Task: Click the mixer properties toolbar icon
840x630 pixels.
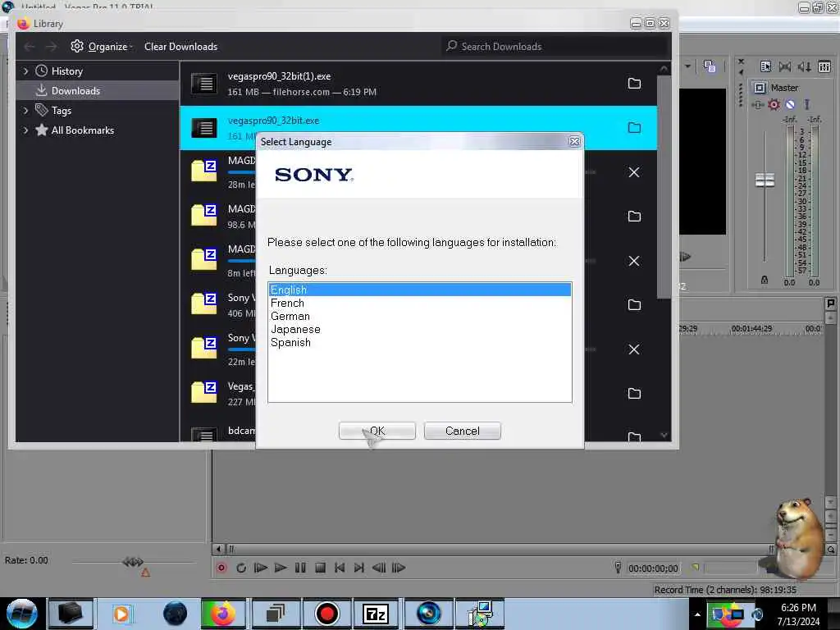Action: 765,66
